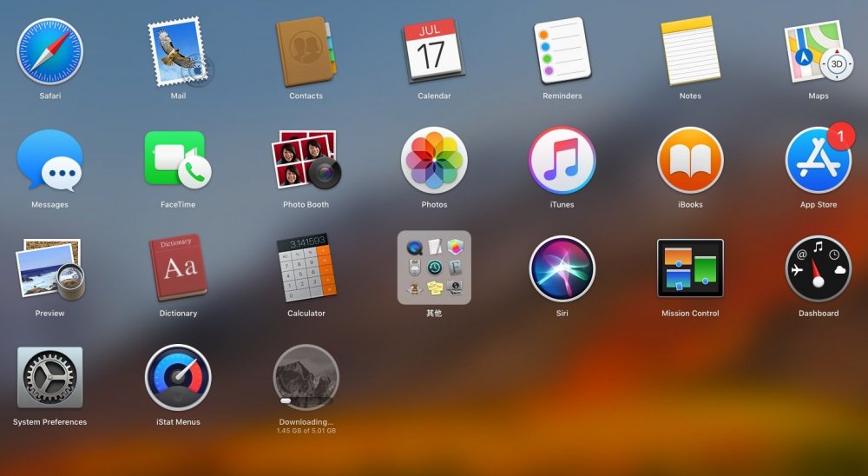
Task: Open the Notes yellow notepad icon
Action: [690, 50]
